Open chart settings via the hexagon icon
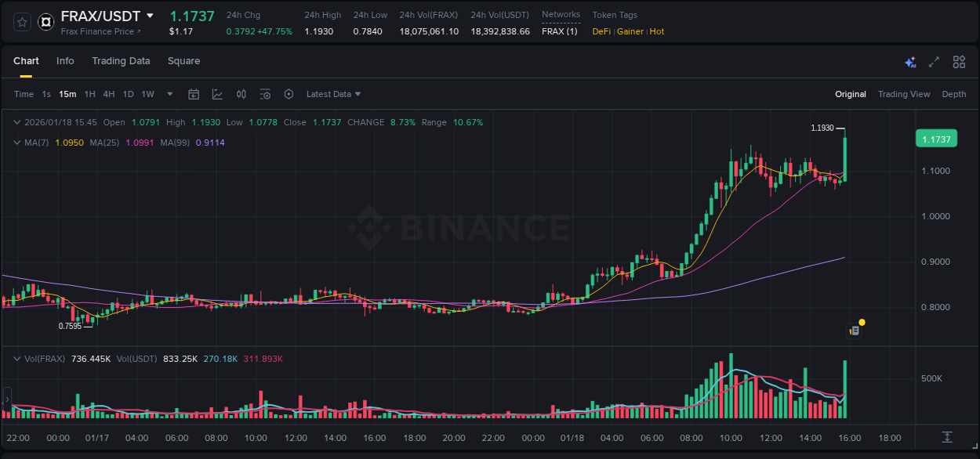The height and width of the screenshot is (459, 980). point(289,93)
